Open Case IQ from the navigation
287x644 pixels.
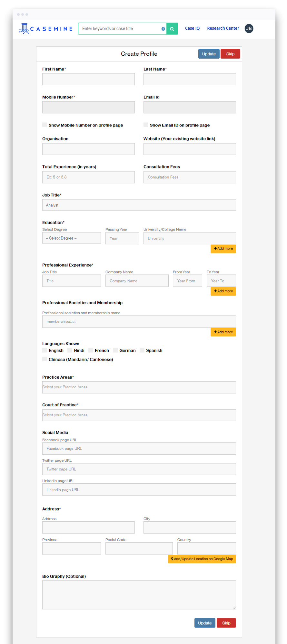pyautogui.click(x=192, y=28)
